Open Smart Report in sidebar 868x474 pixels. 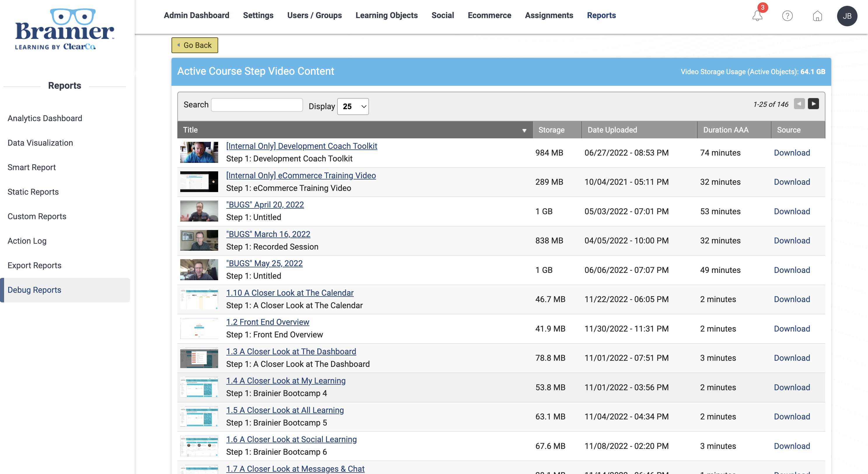(x=32, y=167)
